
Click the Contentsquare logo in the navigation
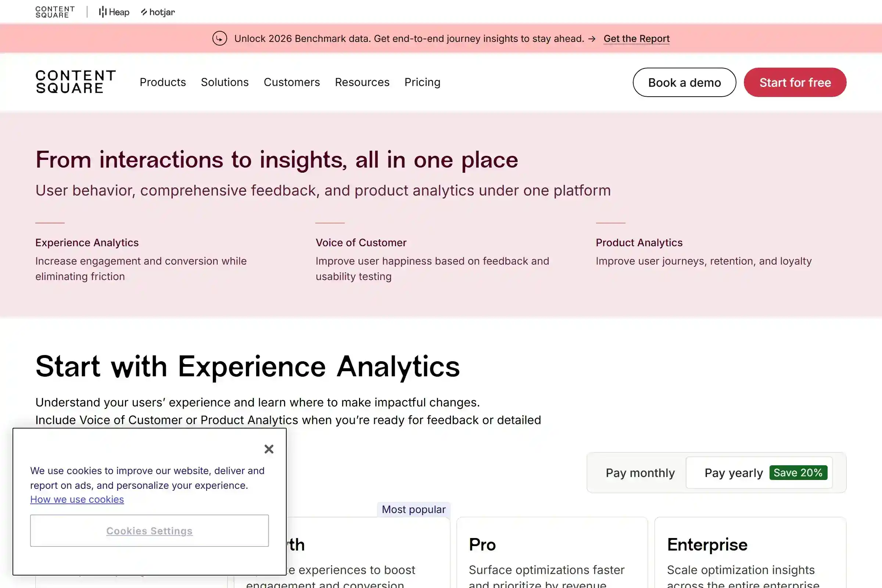click(75, 82)
